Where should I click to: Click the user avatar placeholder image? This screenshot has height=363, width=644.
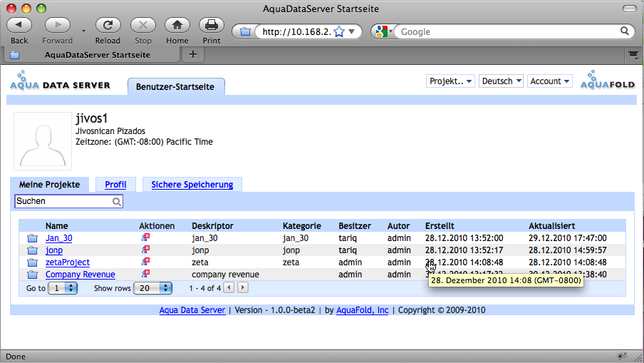point(43,141)
